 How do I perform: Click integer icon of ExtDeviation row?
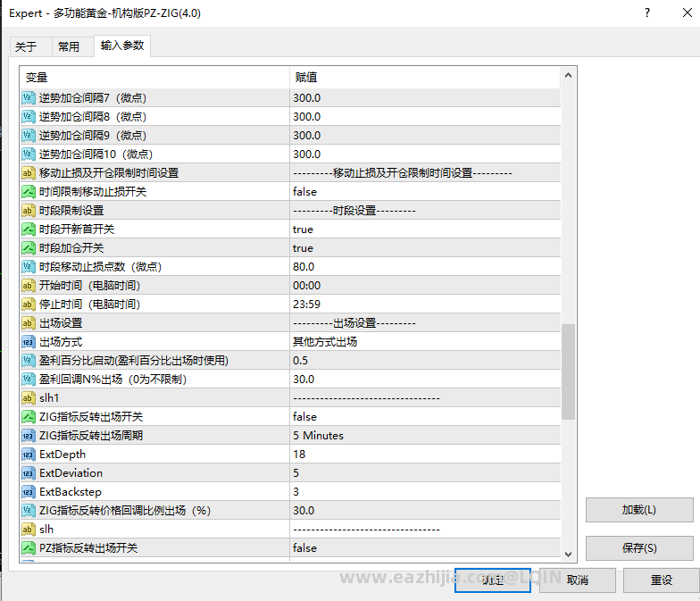29,473
